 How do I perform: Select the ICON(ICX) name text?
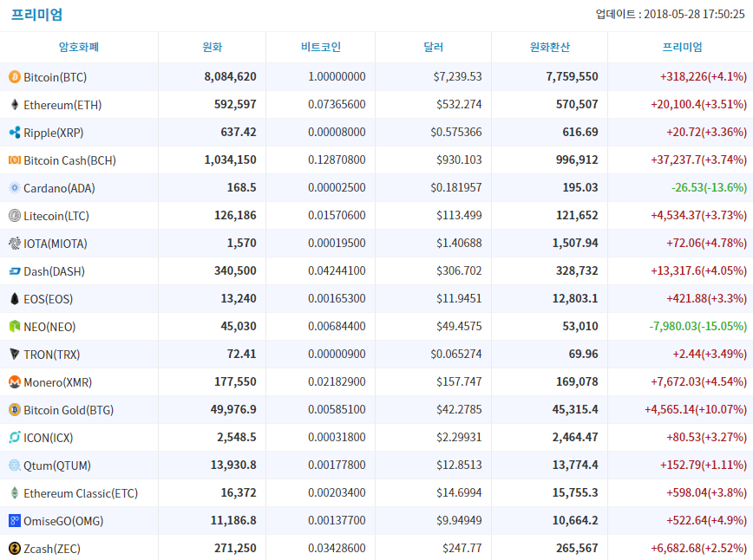[49, 438]
